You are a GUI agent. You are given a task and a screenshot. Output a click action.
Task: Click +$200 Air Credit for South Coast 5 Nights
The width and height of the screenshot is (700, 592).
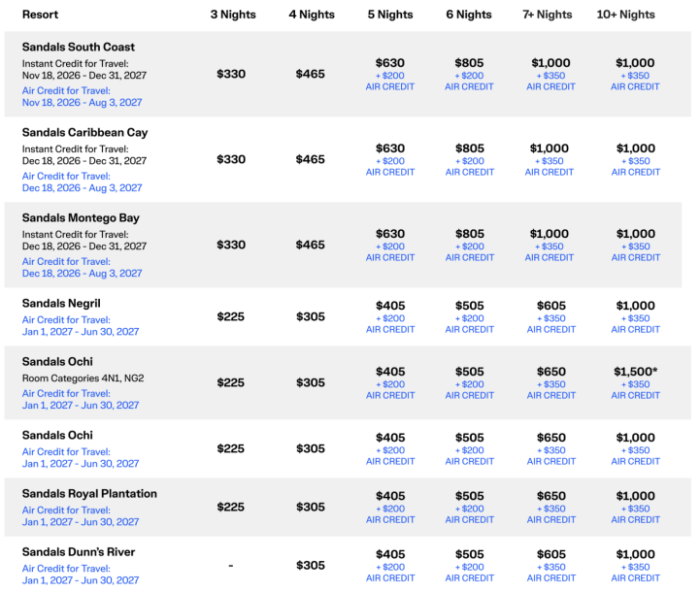[x=390, y=82]
